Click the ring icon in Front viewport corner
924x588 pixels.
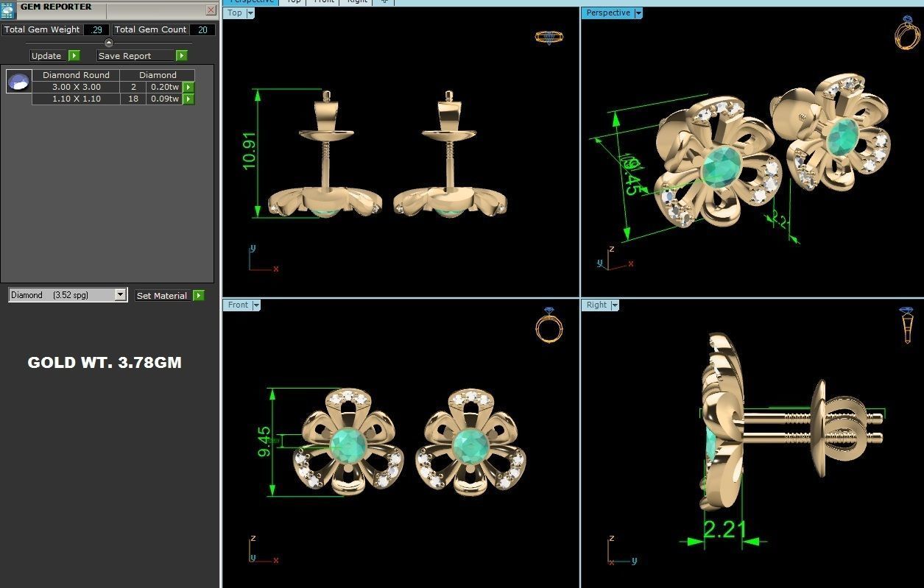(x=549, y=325)
